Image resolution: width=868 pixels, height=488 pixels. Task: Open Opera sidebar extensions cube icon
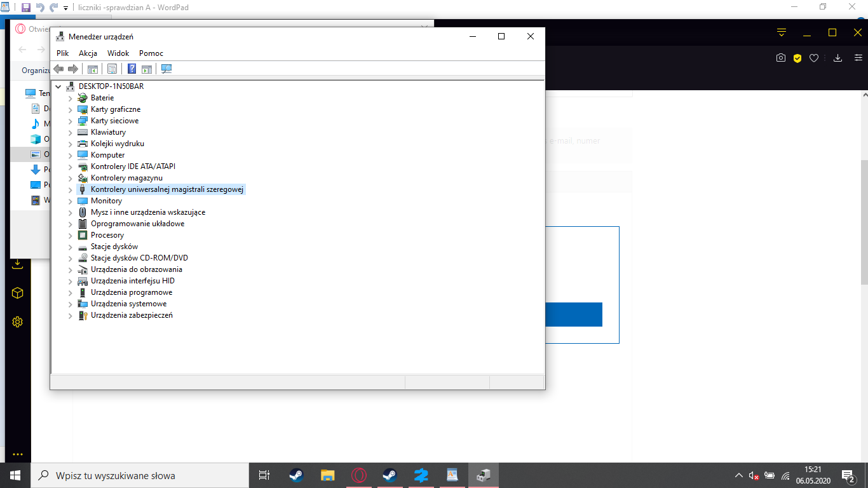click(18, 293)
